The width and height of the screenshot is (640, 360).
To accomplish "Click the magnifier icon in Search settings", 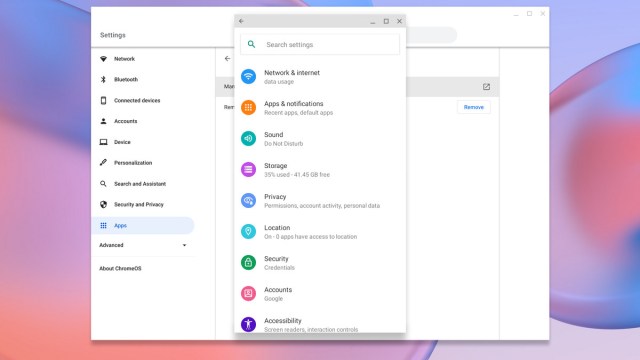I will click(251, 44).
